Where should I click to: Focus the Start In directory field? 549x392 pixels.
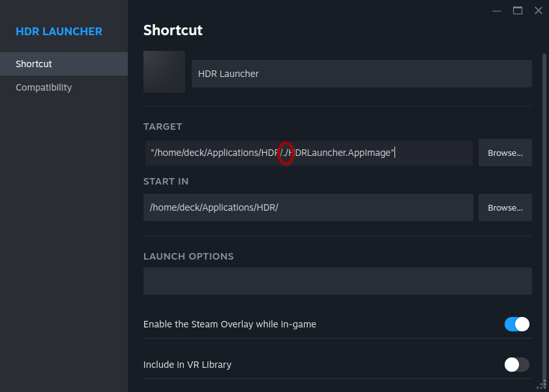point(308,207)
